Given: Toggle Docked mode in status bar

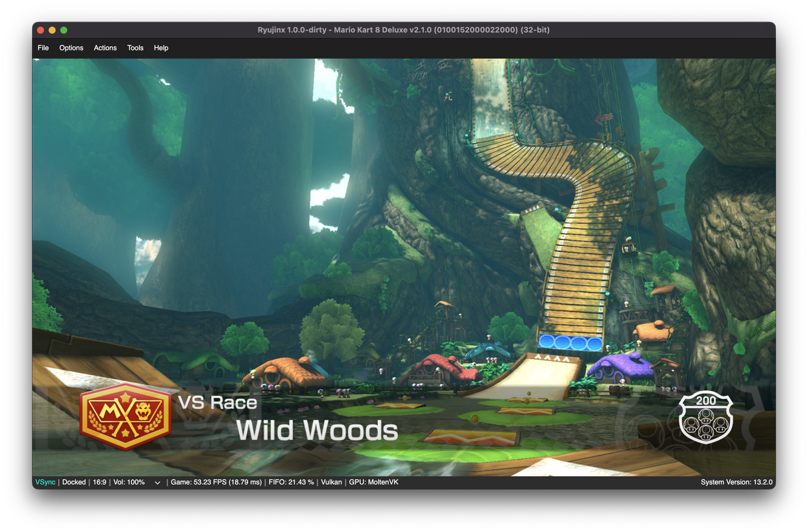Looking at the screenshot, I should (x=74, y=482).
